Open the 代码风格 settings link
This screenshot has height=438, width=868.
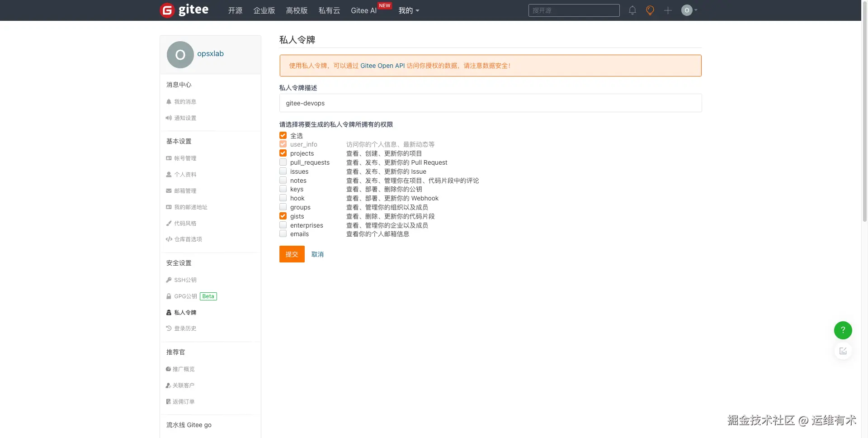coord(185,224)
